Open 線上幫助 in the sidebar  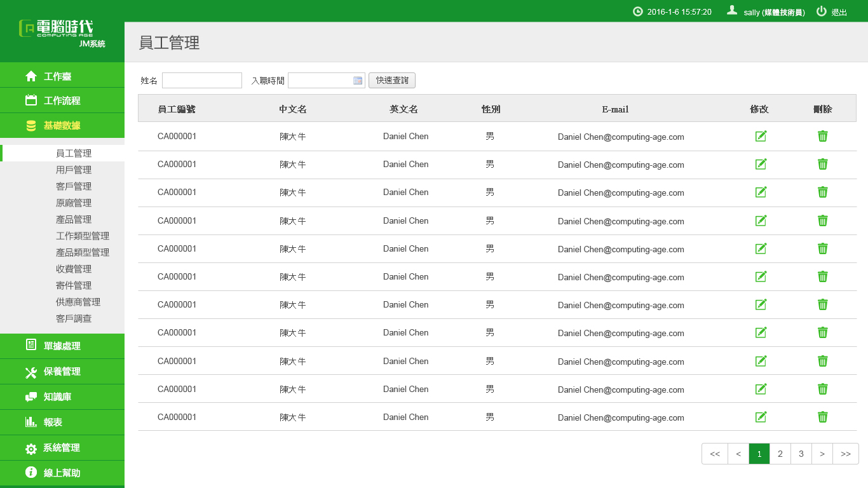point(62,473)
